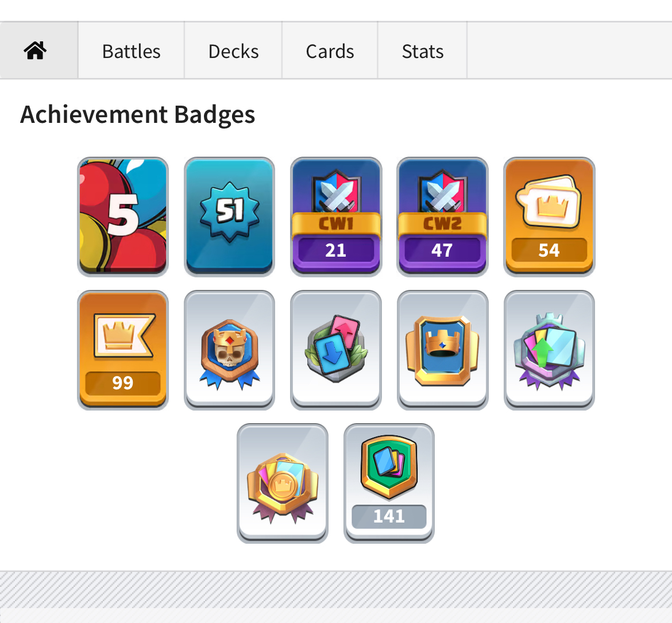
Task: Click the level 51 star badge
Action: coord(229,217)
